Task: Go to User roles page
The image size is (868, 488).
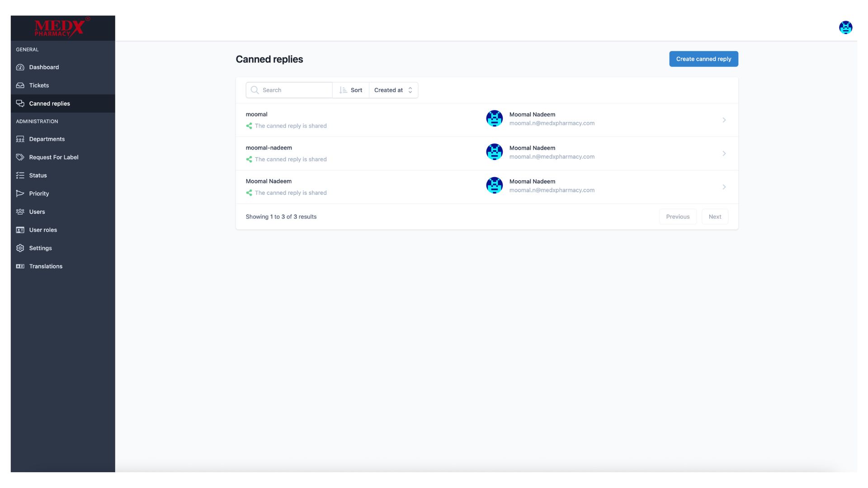Action: 63,230
